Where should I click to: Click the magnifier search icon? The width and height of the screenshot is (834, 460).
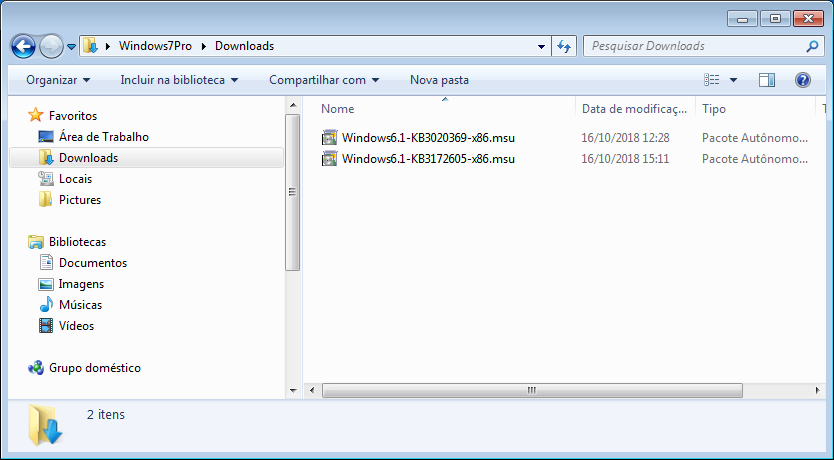tap(812, 46)
